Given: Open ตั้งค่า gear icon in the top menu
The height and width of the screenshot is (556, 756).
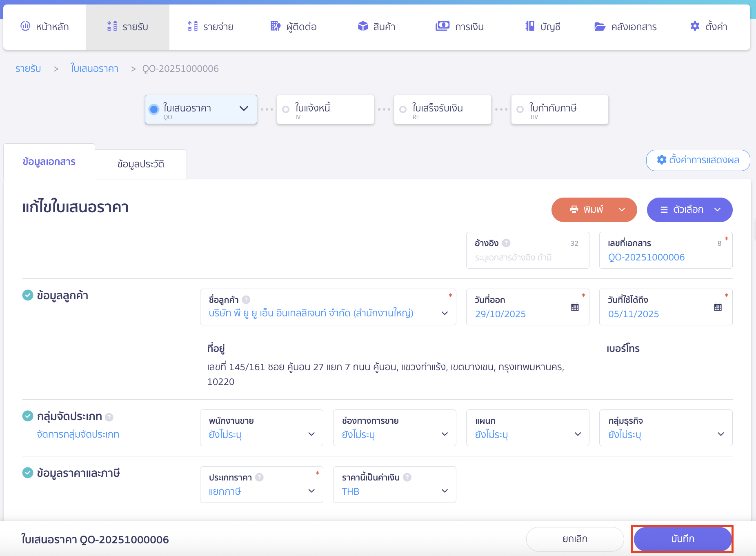Looking at the screenshot, I should pyautogui.click(x=694, y=27).
